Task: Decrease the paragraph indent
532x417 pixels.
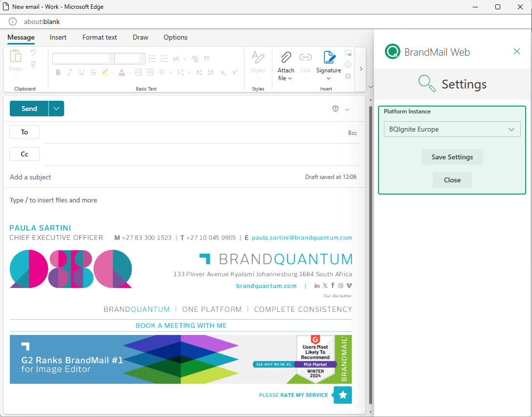Action: coord(138,72)
